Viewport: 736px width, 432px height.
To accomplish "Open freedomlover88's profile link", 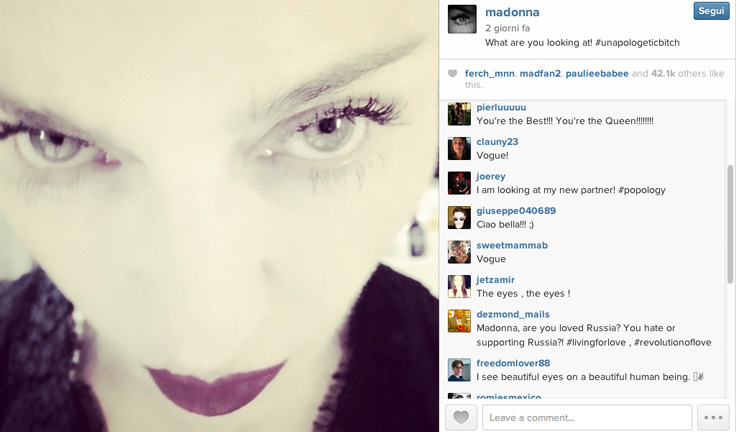I will [x=513, y=363].
